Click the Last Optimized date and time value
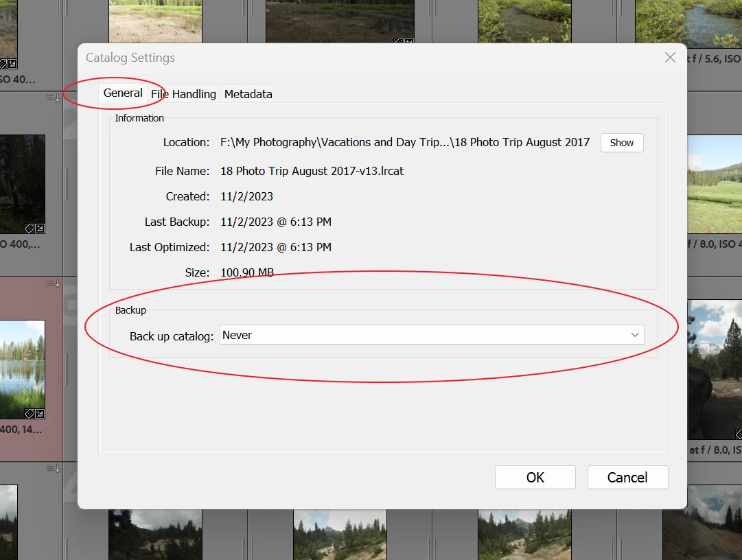Image resolution: width=742 pixels, height=560 pixels. click(276, 247)
